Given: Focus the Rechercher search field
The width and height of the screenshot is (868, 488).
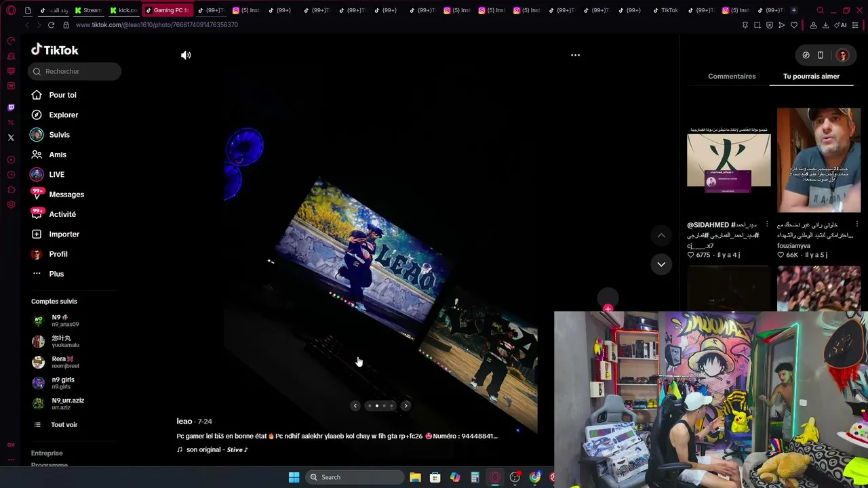Looking at the screenshot, I should 75,71.
